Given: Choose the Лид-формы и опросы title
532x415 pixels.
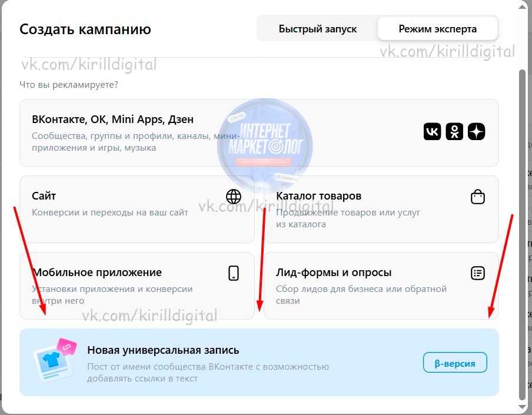Looking at the screenshot, I should (334, 273).
